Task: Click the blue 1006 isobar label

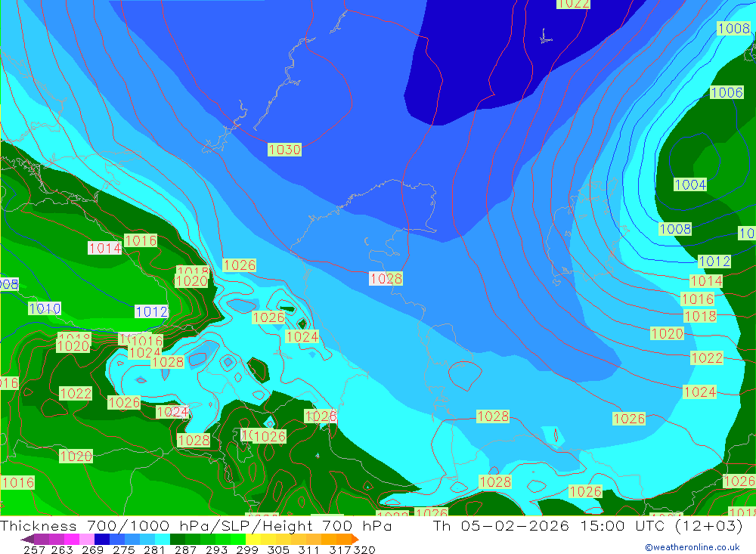Action: [727, 92]
